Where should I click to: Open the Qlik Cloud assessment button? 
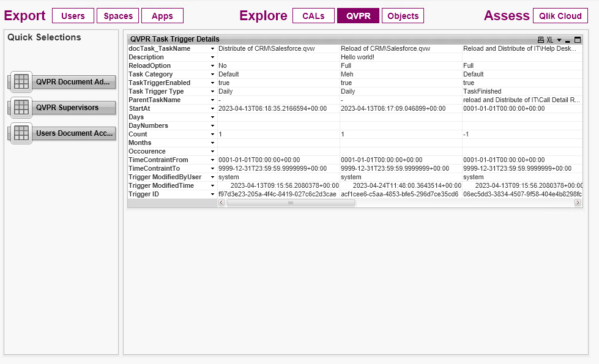click(560, 15)
